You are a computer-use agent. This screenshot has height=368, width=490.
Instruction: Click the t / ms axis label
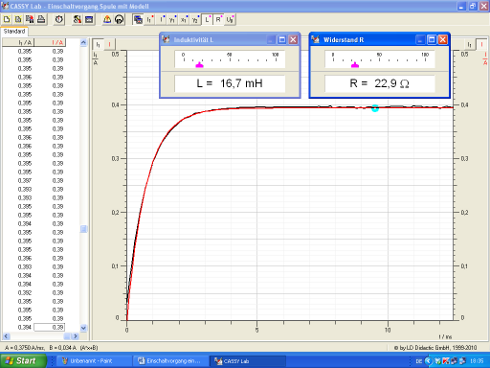445,337
